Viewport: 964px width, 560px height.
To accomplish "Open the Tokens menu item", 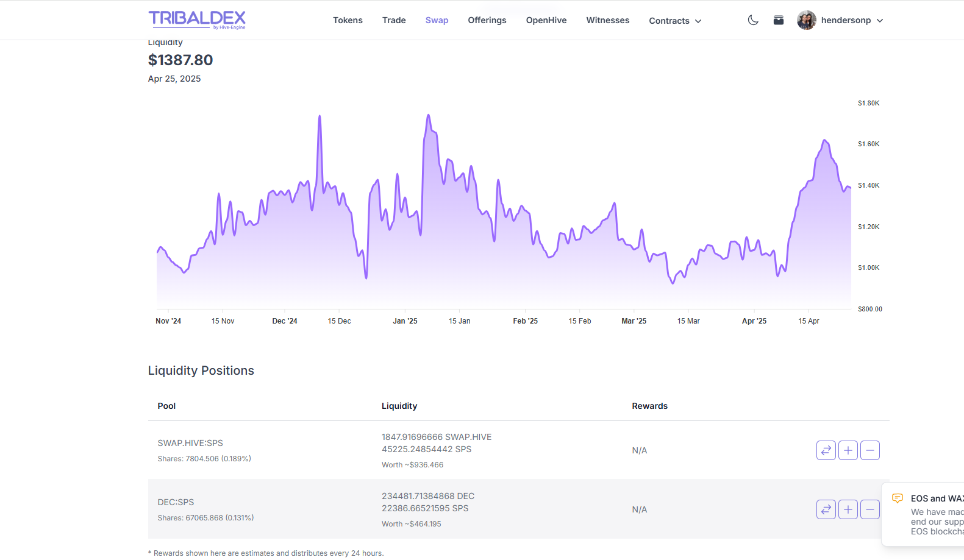I will click(x=348, y=20).
